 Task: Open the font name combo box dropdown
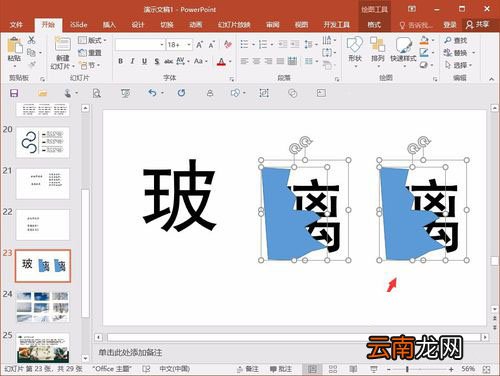[x=162, y=44]
